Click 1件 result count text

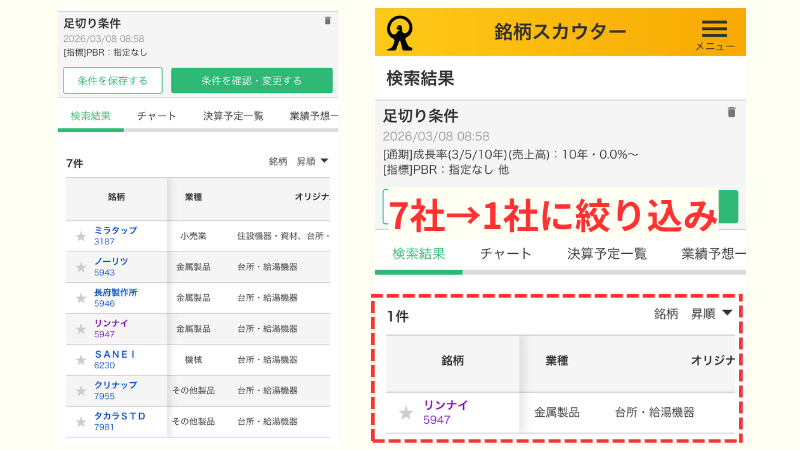pos(398,316)
